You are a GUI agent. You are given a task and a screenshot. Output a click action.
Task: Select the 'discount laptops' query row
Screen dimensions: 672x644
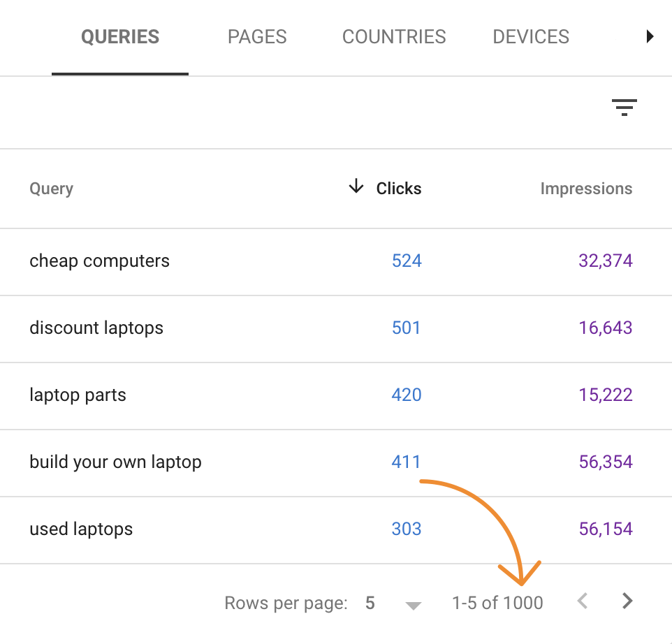pyautogui.click(x=336, y=329)
